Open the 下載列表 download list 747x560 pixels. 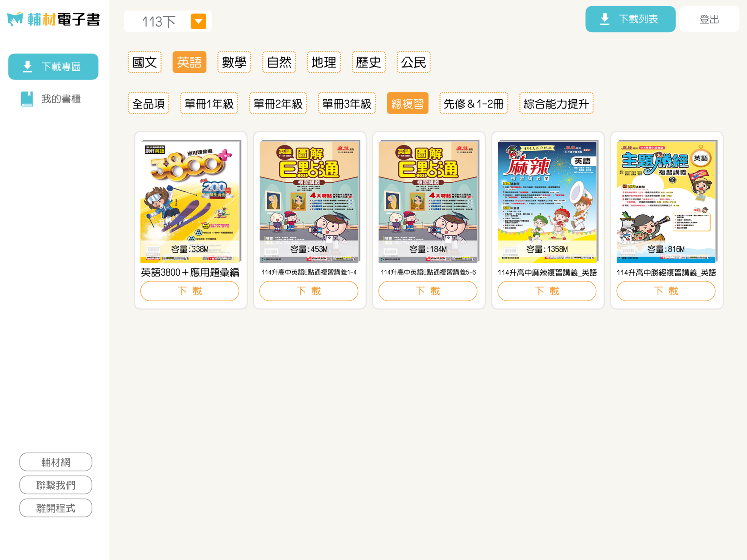pyautogui.click(x=630, y=19)
